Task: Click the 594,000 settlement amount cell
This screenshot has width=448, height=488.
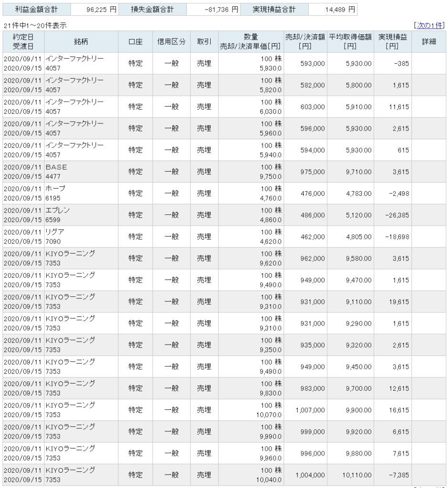Action: click(305, 150)
